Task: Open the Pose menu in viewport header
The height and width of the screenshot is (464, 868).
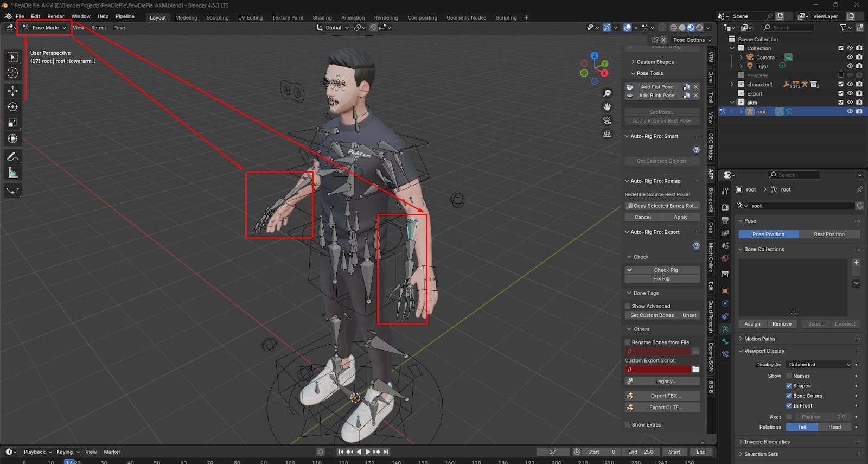Action: click(119, 28)
